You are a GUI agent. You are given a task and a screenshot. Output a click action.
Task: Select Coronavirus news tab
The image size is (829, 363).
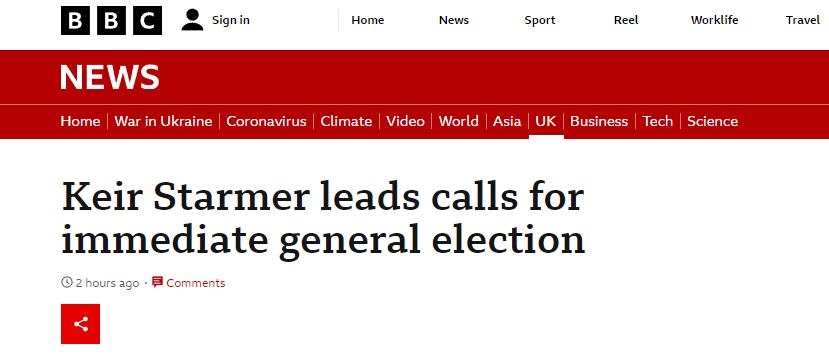[266, 122]
